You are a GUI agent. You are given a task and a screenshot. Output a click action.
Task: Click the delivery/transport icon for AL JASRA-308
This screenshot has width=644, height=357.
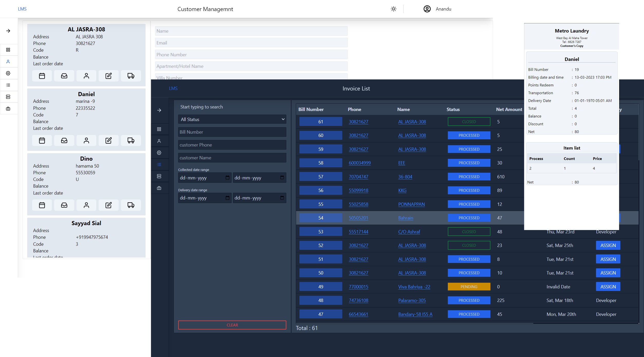pos(130,76)
